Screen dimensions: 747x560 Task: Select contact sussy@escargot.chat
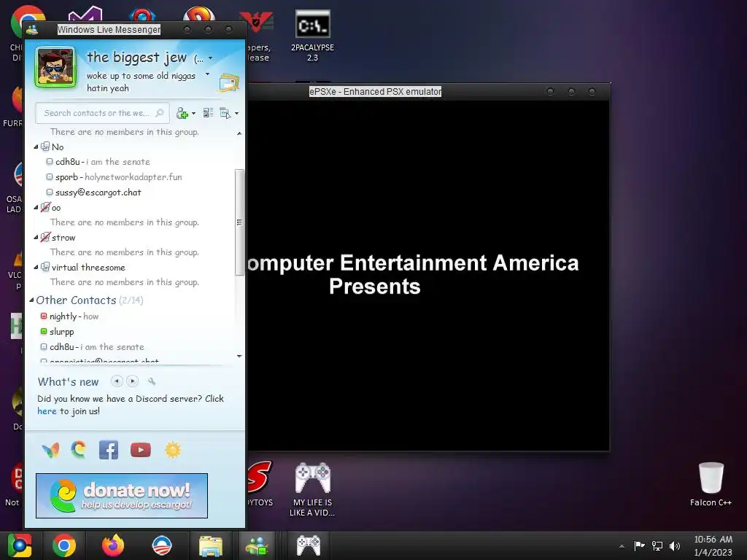click(94, 192)
